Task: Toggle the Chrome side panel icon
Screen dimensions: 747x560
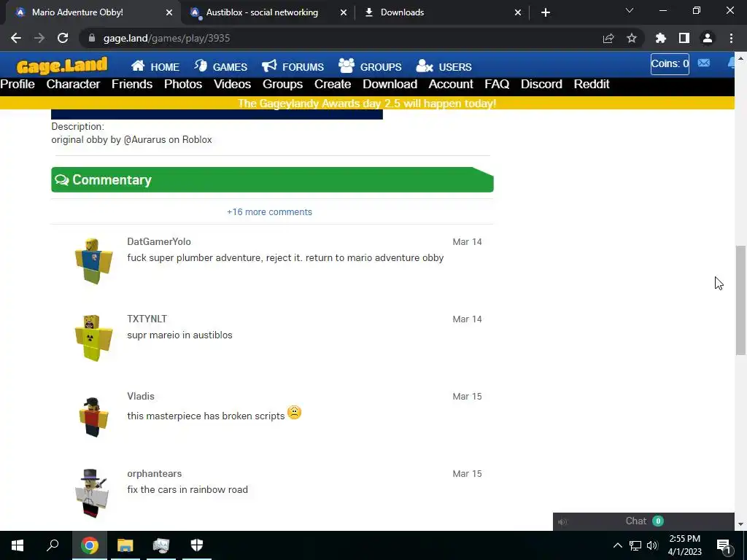Action: [x=684, y=38]
